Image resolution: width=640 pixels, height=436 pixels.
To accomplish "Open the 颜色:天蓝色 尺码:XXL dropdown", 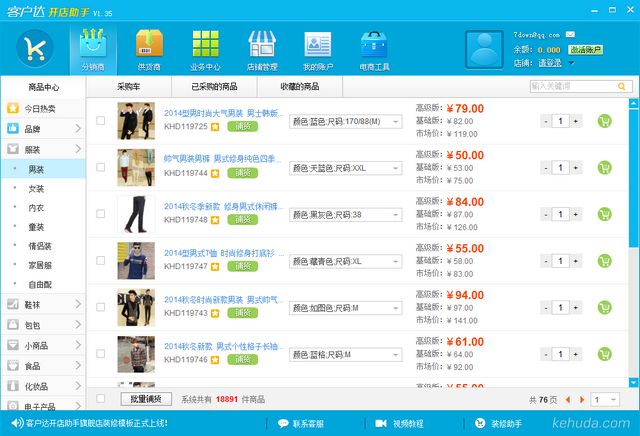I will pyautogui.click(x=345, y=168).
